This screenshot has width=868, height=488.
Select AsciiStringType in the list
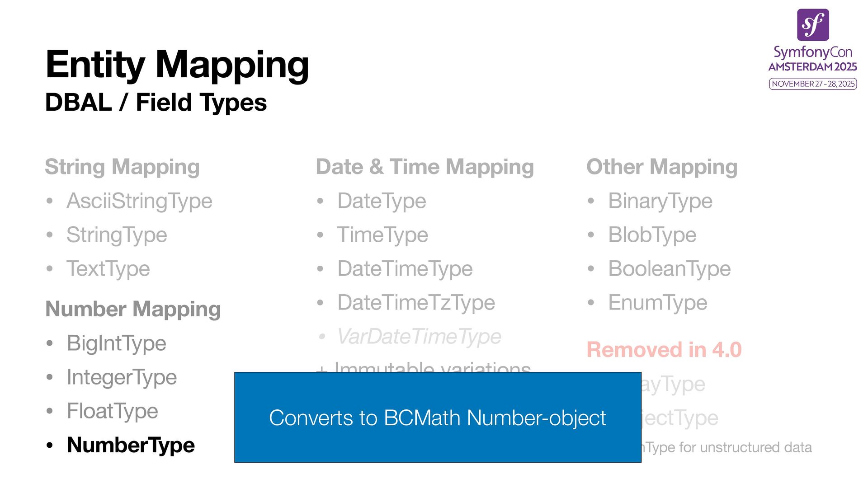pos(139,201)
